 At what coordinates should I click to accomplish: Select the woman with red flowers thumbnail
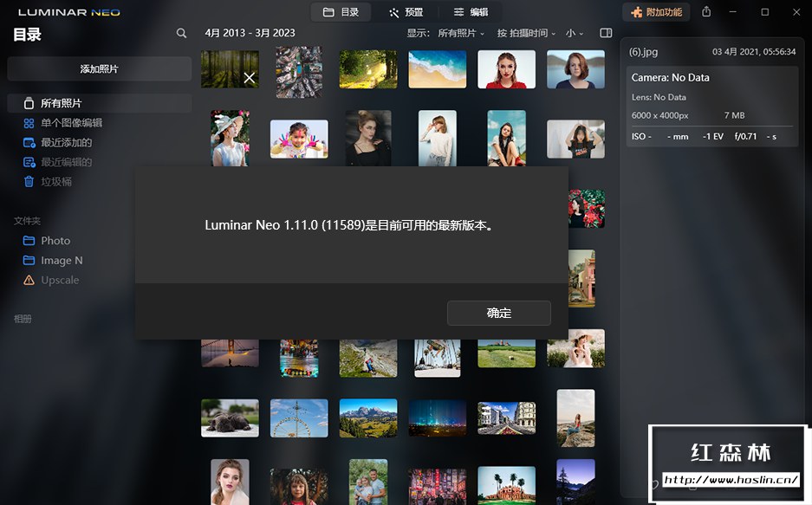(586, 209)
